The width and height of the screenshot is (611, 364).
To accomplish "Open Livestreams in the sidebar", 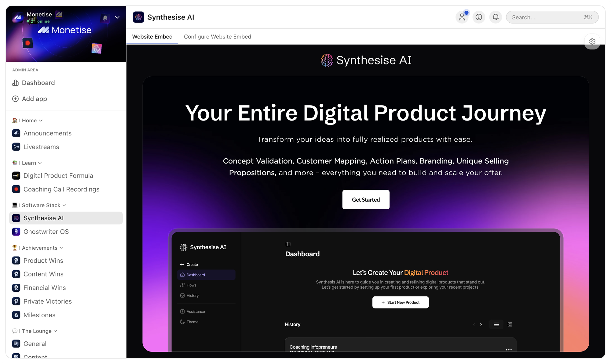I will (x=41, y=147).
